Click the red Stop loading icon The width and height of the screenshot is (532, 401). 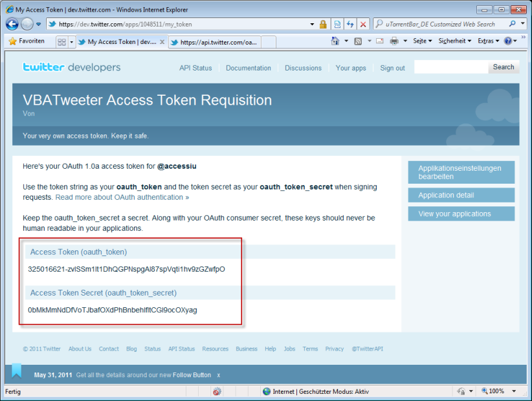click(x=362, y=24)
